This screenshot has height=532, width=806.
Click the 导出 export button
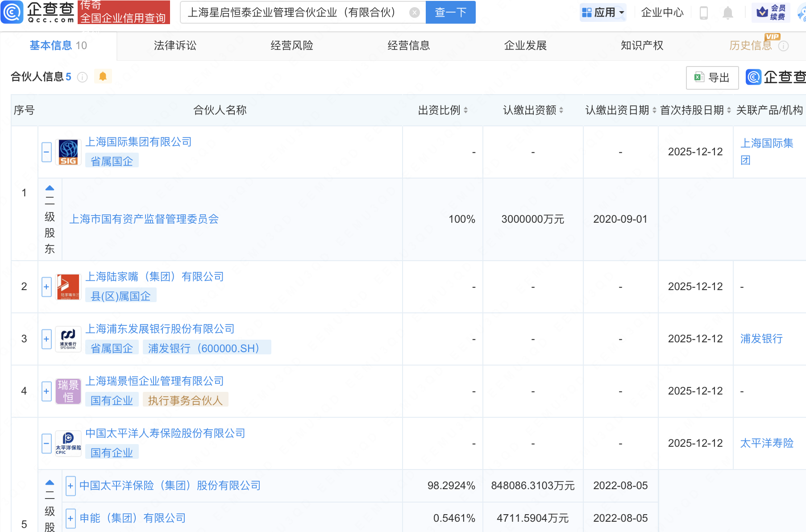pyautogui.click(x=712, y=78)
